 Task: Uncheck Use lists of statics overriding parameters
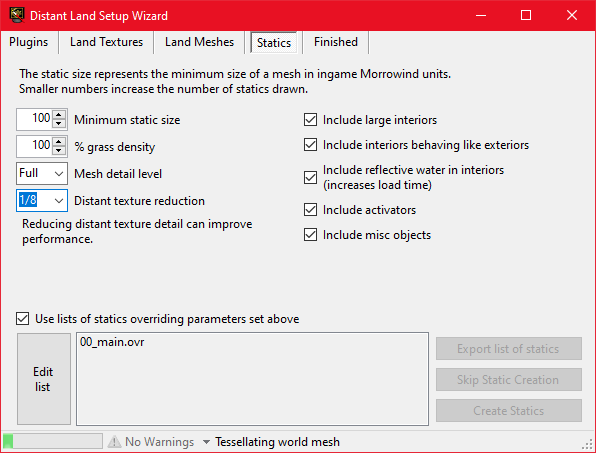click(22, 318)
